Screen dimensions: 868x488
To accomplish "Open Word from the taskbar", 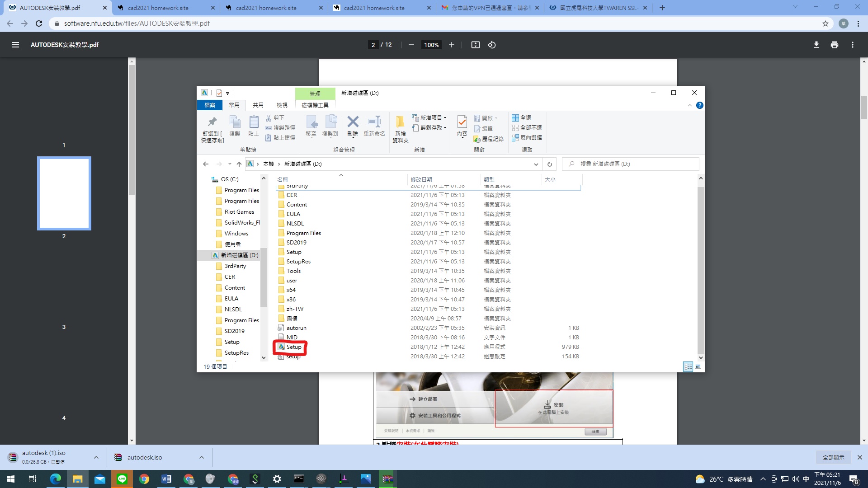I will (166, 479).
